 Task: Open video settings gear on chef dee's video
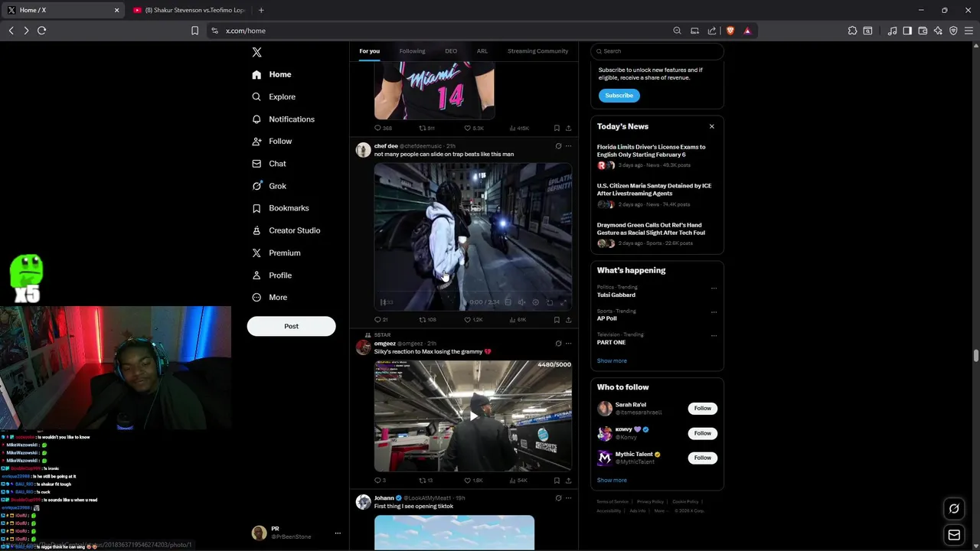point(535,302)
